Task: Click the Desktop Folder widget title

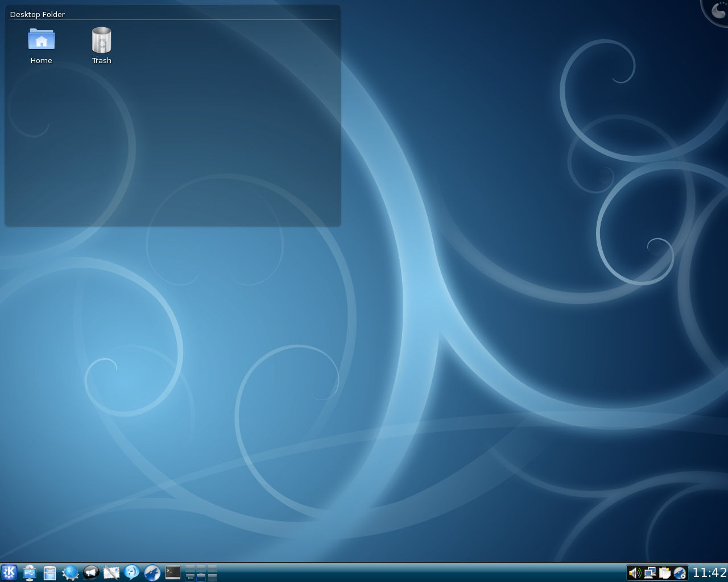Action: coord(38,14)
